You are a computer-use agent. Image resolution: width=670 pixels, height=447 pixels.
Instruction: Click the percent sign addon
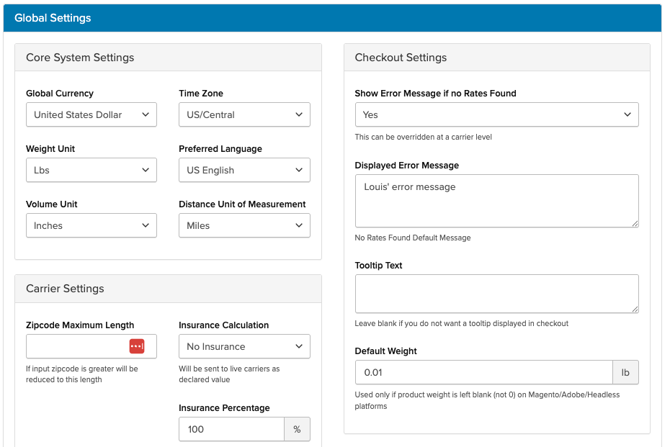[x=297, y=429]
